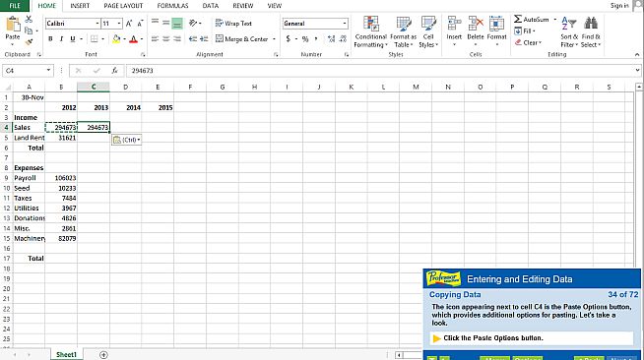Click the Paste Options (Ctrl) button
644x360 pixels.
(126, 140)
